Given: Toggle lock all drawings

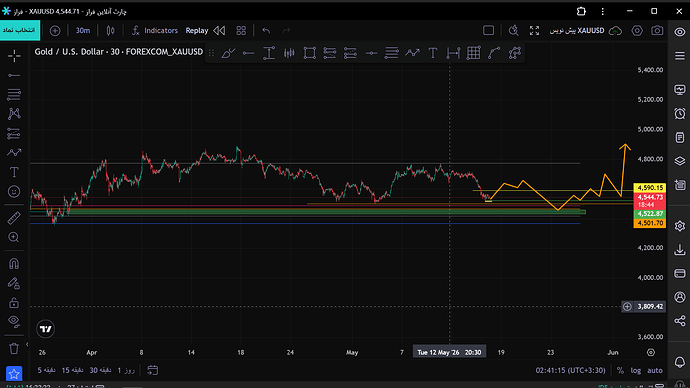Looking at the screenshot, I should coord(14,303).
